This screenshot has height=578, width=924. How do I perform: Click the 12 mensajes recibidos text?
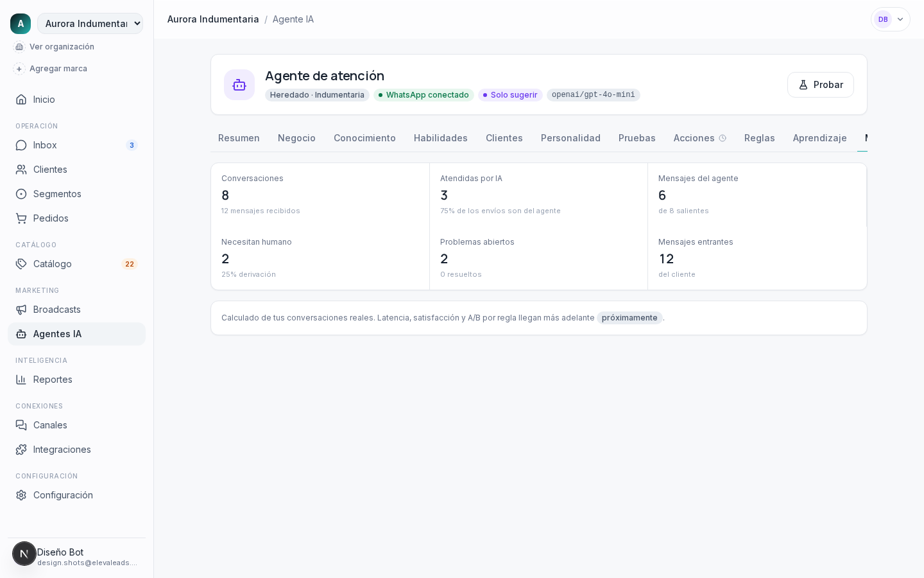coord(261,211)
